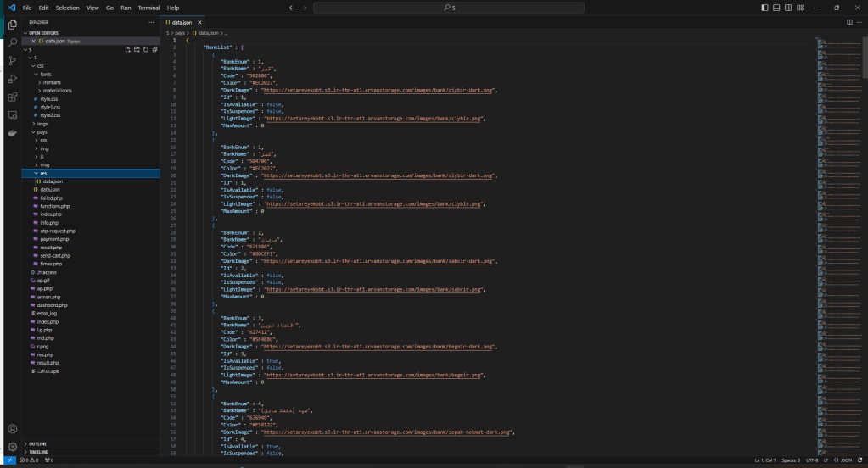868x468 pixels.
Task: Open the Extensions view
Action: (x=13, y=96)
